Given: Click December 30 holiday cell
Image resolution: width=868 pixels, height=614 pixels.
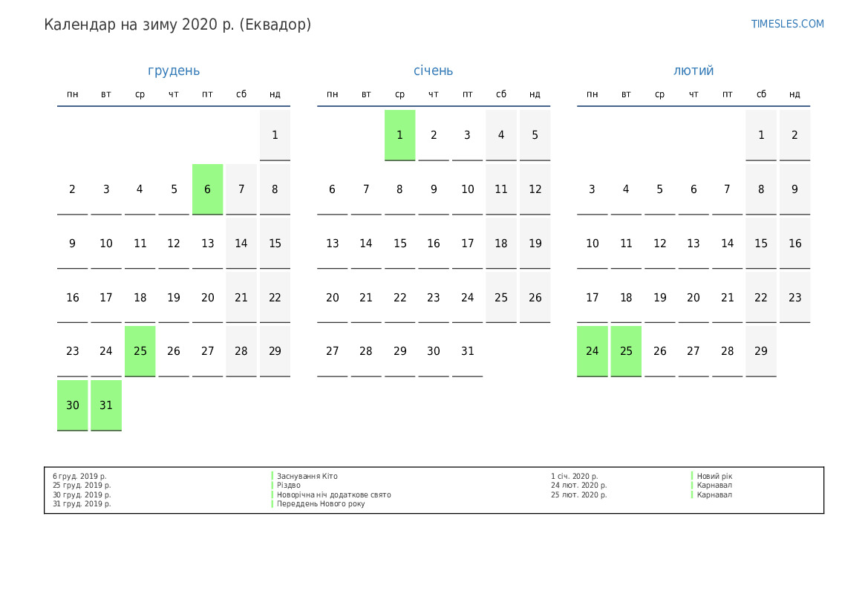Looking at the screenshot, I should tap(73, 405).
